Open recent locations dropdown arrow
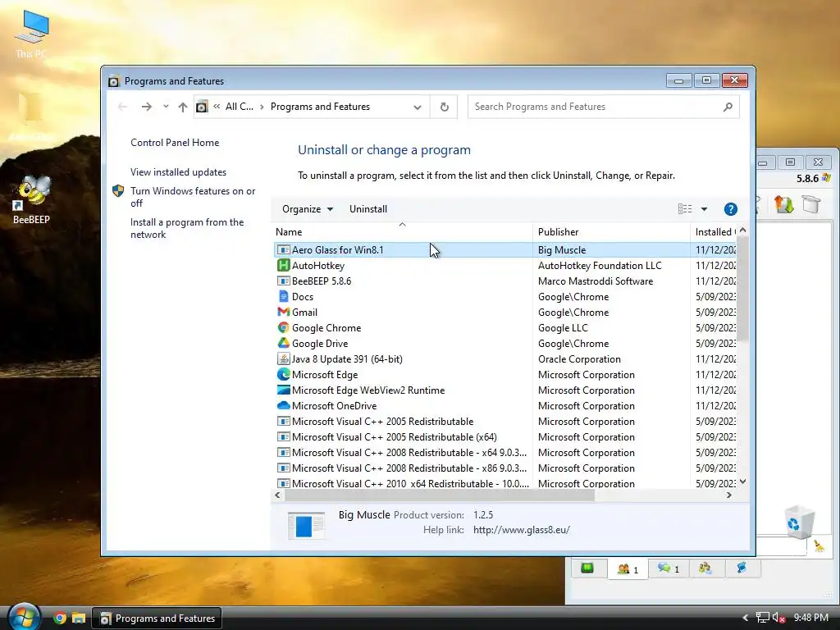Image resolution: width=840 pixels, height=630 pixels. [x=166, y=106]
